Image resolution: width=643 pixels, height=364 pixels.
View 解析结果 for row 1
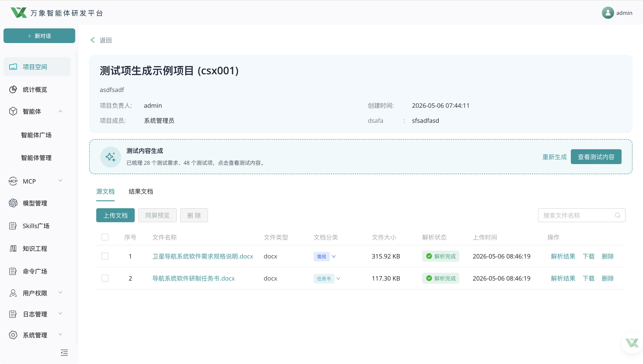563,256
